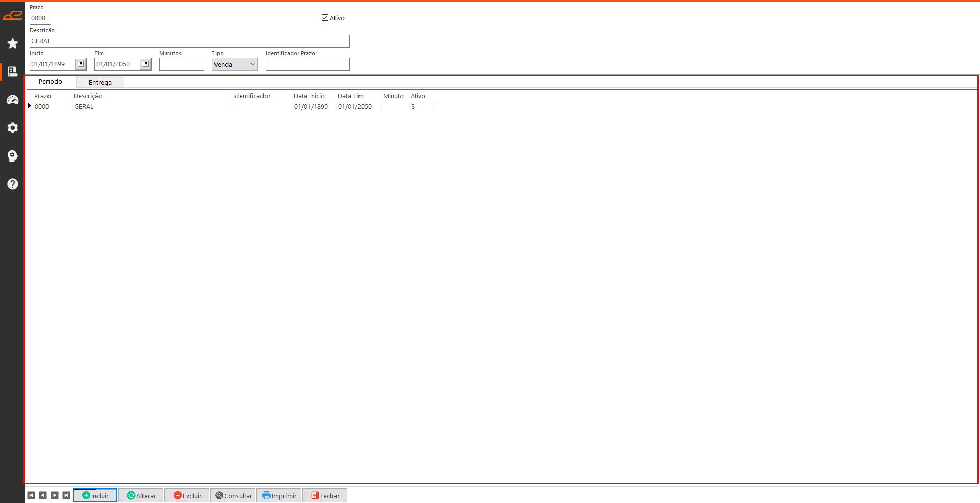
Task: Open the Início date calendar picker
Action: [x=81, y=64]
